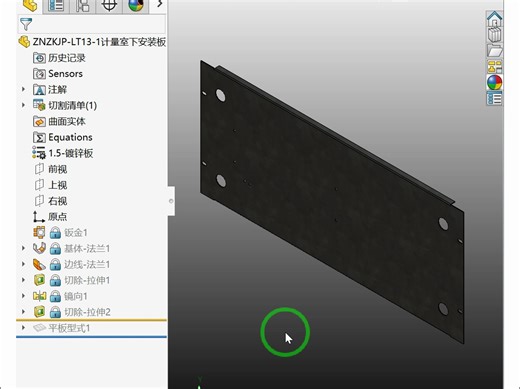Switch to the ConfigurationManager tab
Viewport: 520px width, 389px height.
click(82, 5)
